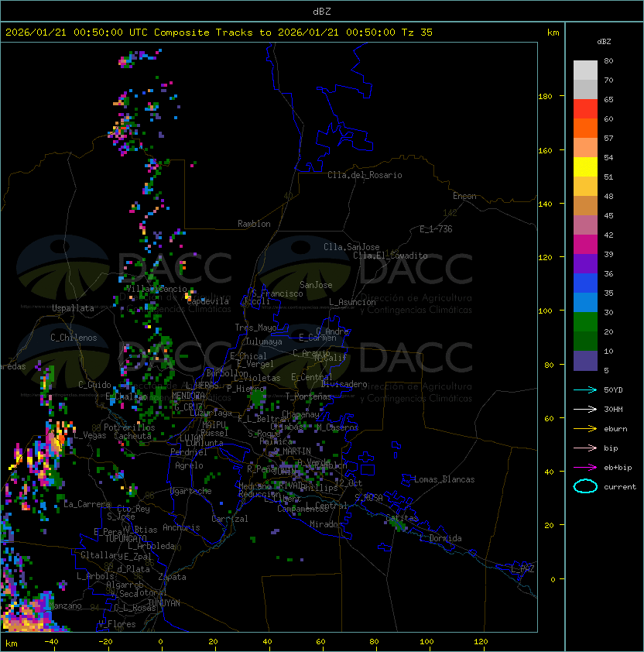Click the magenta eb+bip arrow in legend

click(585, 468)
